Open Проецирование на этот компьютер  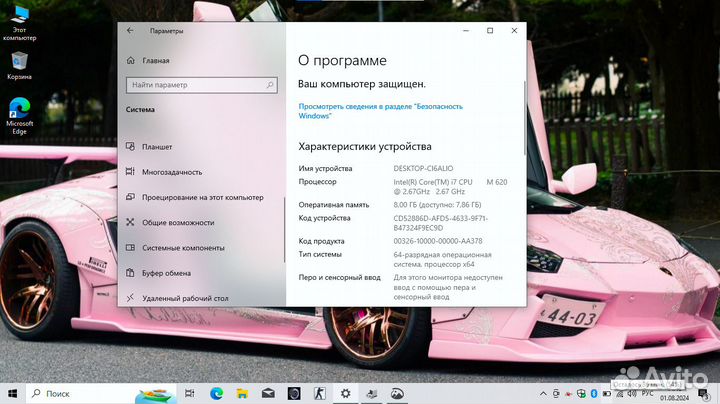click(x=201, y=197)
